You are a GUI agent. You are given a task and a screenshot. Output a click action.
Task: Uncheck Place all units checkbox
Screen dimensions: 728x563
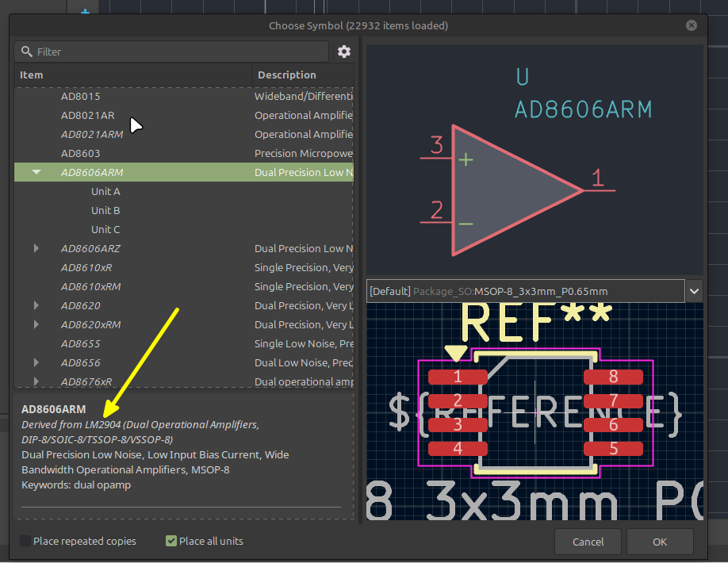[x=171, y=541]
